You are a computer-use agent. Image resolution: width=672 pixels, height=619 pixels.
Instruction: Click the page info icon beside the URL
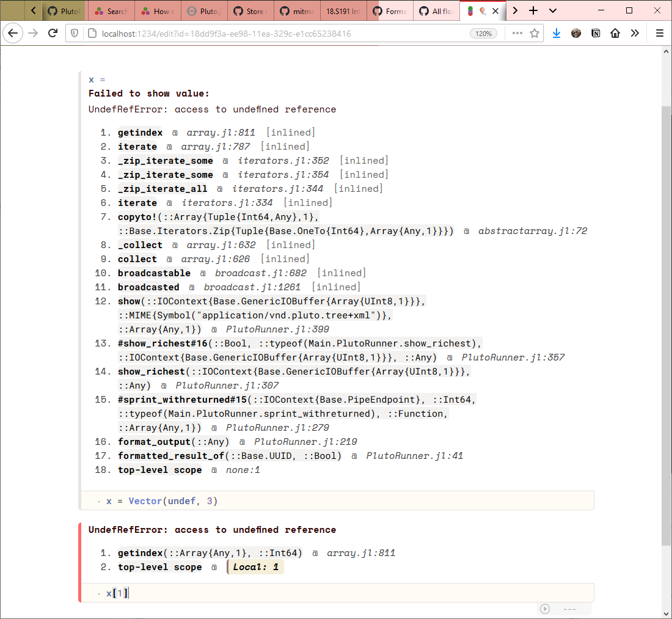tap(92, 34)
